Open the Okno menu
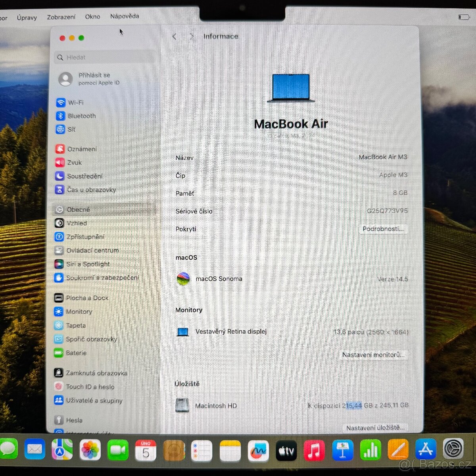This screenshot has height=476, width=476. point(92,17)
